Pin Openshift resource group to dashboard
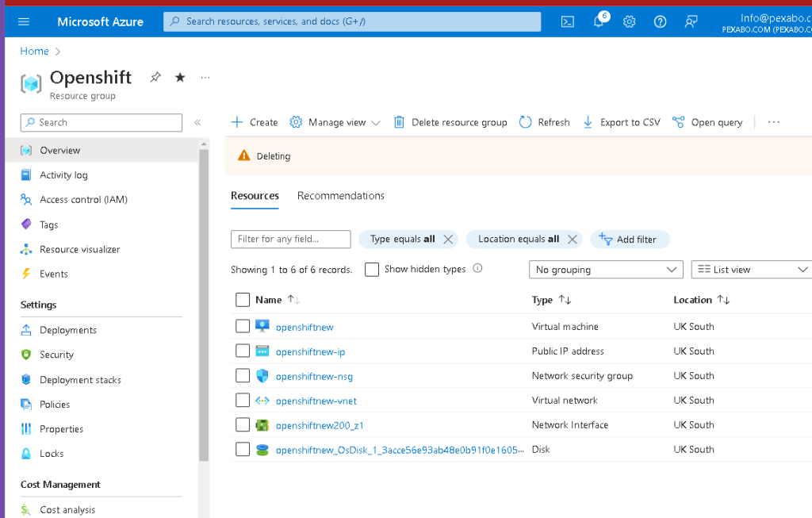This screenshot has height=518, width=812. click(155, 78)
